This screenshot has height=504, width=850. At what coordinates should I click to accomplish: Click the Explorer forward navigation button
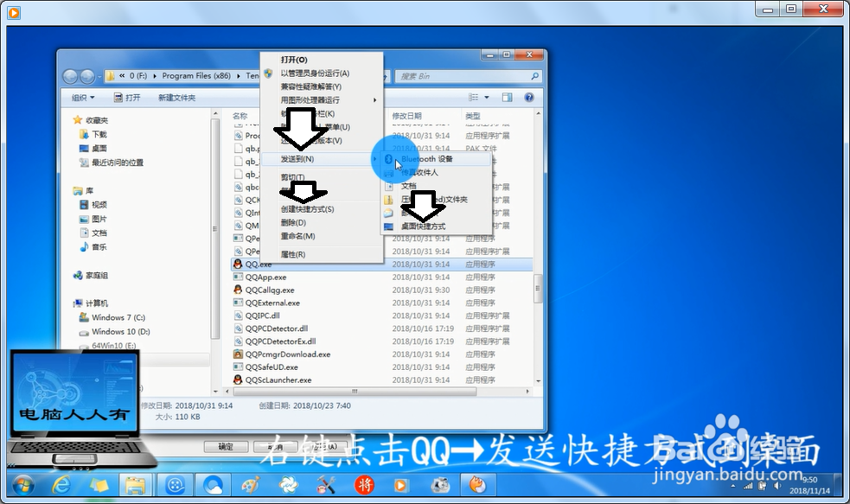tap(86, 76)
